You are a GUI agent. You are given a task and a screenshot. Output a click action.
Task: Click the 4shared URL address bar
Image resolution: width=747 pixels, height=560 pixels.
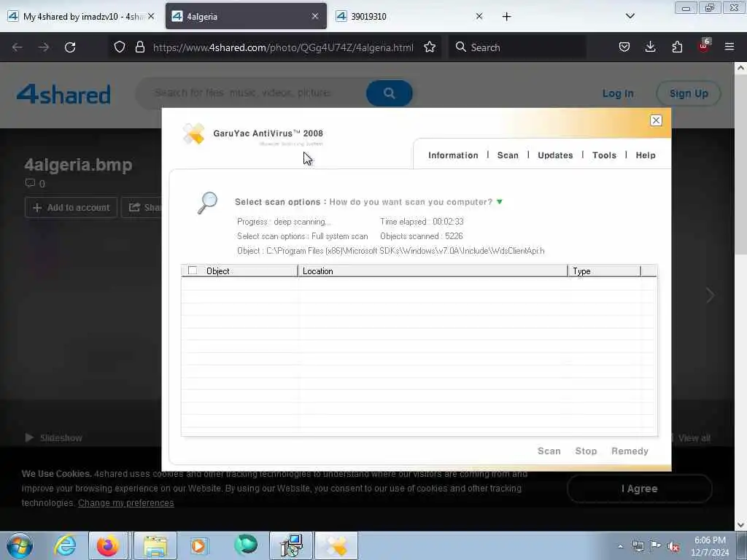[283, 47]
